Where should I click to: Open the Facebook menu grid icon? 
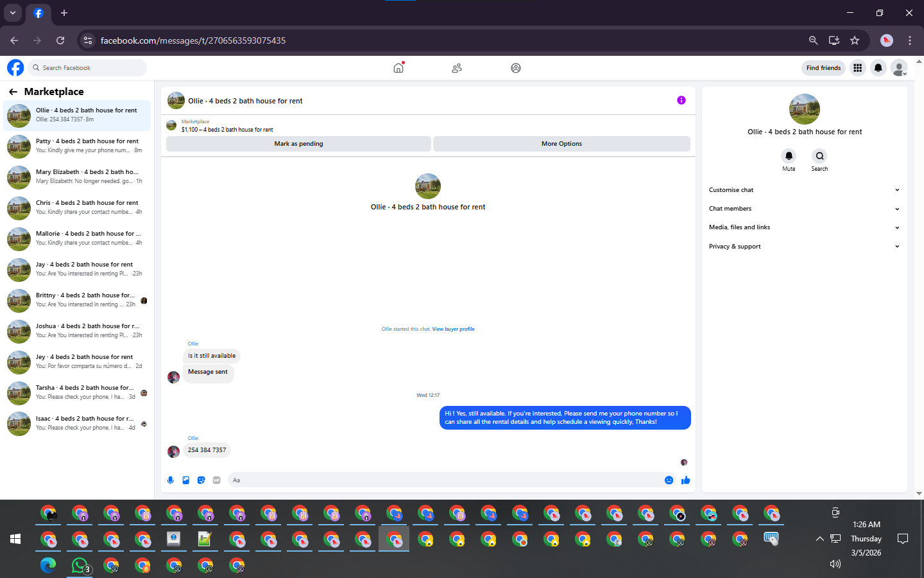click(x=858, y=67)
